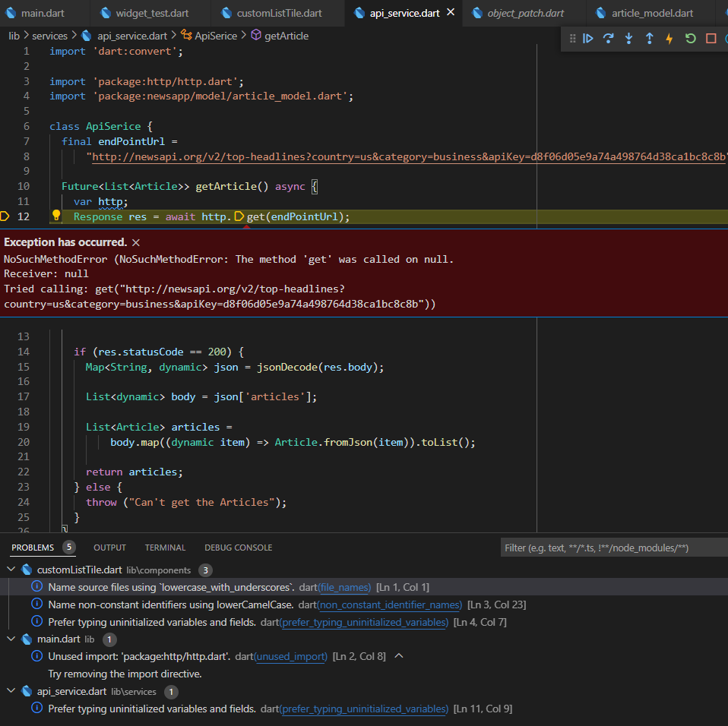Click the newsapi.org URL string on line 8
Screen dimensions: 728x726
(x=408, y=156)
